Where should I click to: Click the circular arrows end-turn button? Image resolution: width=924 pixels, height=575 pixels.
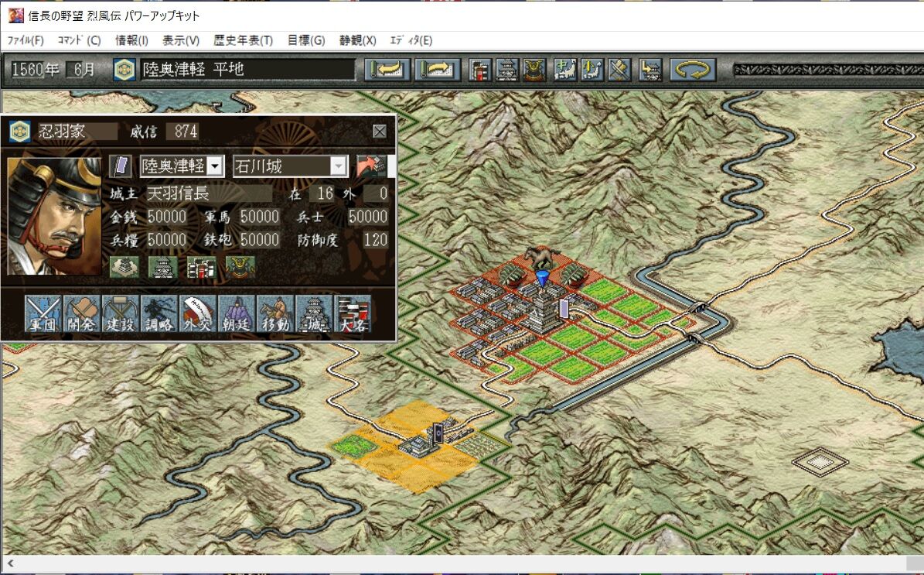[692, 70]
